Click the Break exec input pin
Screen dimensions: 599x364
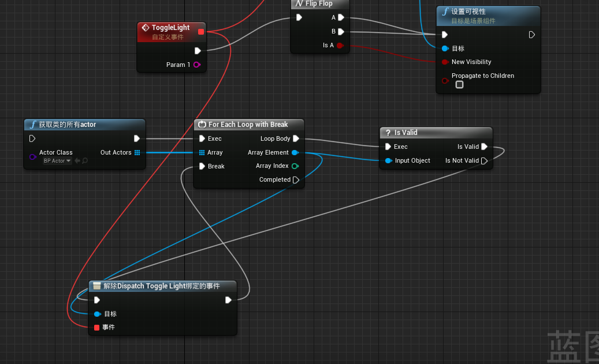[202, 166]
